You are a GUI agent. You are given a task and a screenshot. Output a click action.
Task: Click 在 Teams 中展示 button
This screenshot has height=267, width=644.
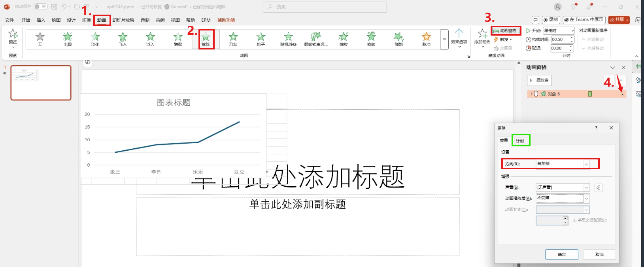584,20
